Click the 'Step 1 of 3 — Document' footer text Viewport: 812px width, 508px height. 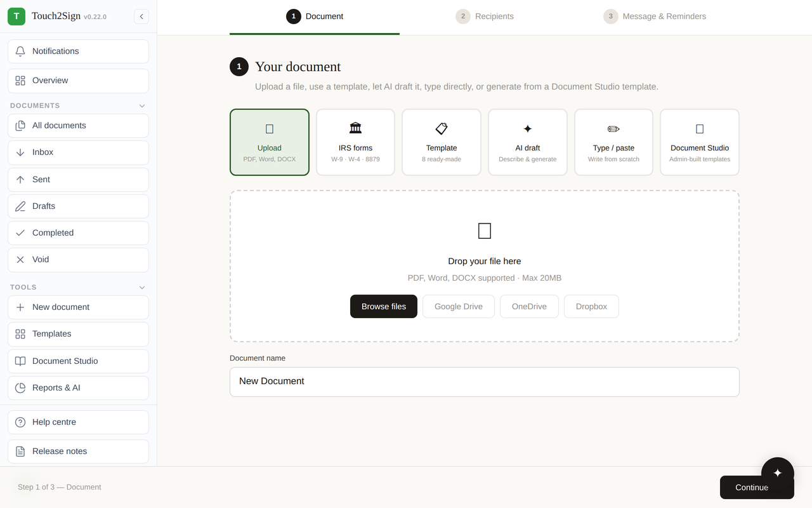[60, 487]
